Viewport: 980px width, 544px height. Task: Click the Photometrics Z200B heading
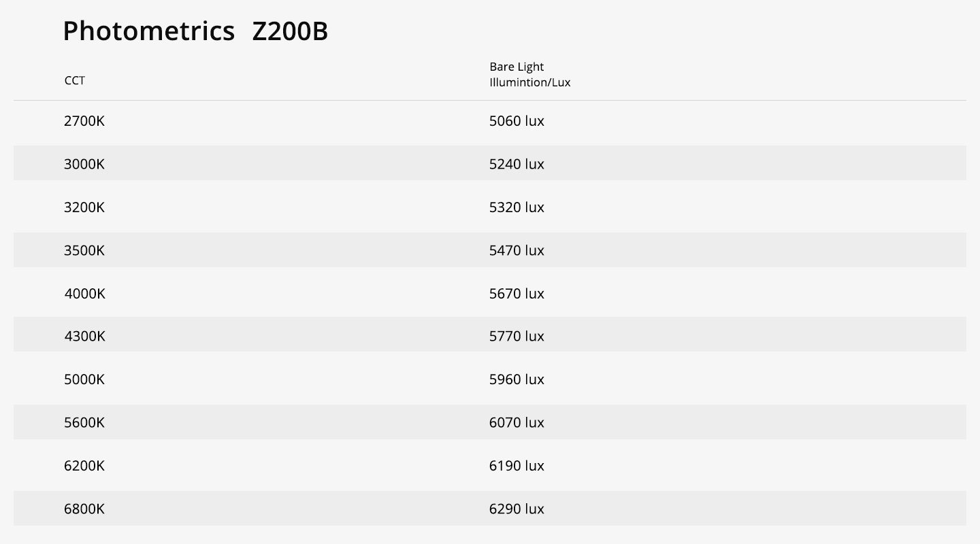pos(195,31)
